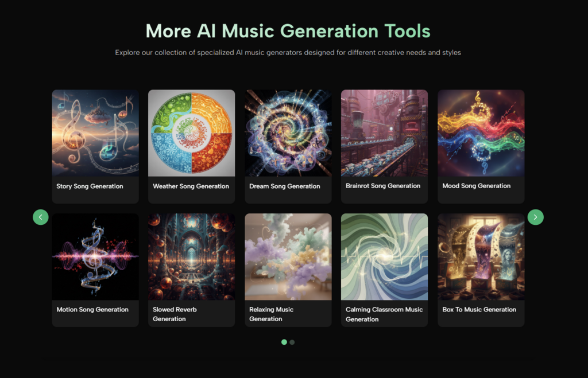Click the Brainrot Song Generation label
The image size is (588, 378).
tap(383, 186)
